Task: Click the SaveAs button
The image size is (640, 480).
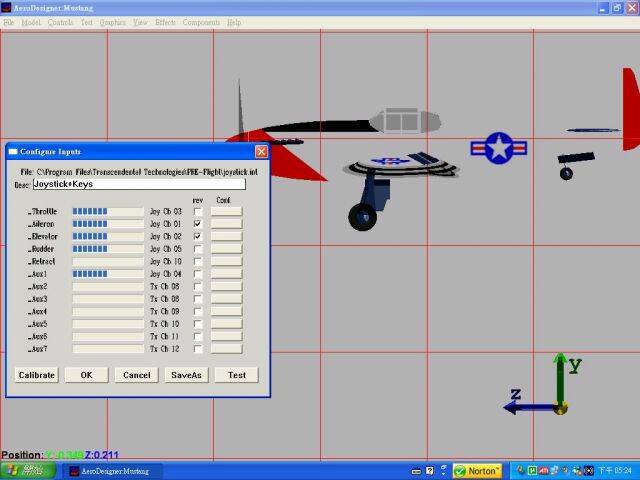Action: point(186,375)
